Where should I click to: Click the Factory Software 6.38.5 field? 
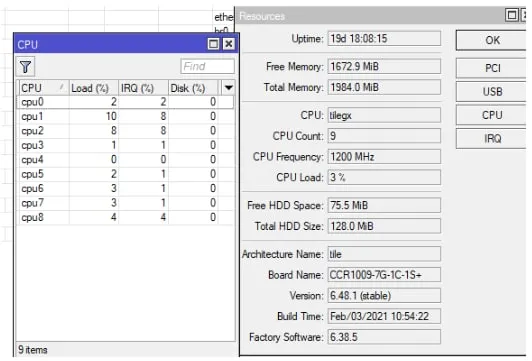[x=384, y=337]
